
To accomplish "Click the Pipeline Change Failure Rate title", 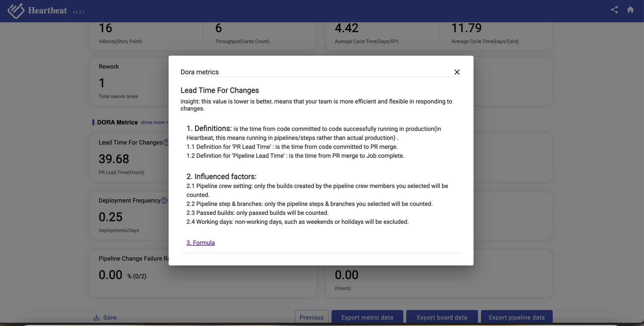I will pos(134,258).
